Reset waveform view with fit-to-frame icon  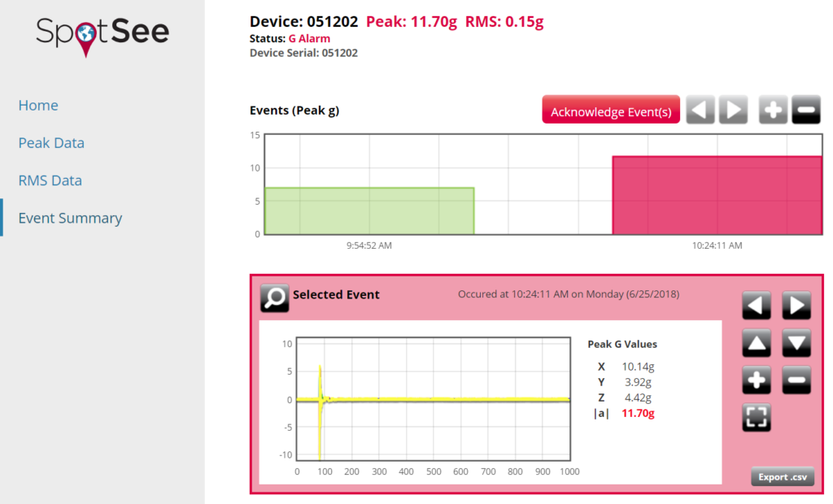(x=757, y=418)
